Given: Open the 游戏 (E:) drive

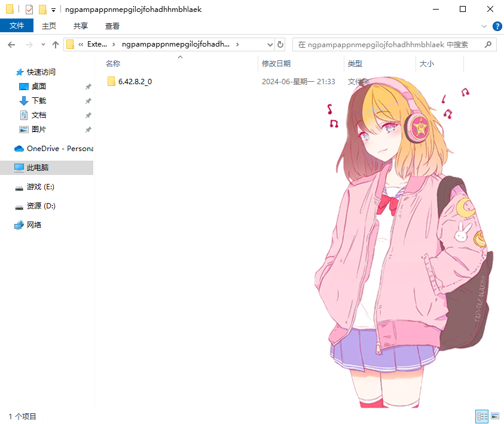Looking at the screenshot, I should tap(41, 187).
